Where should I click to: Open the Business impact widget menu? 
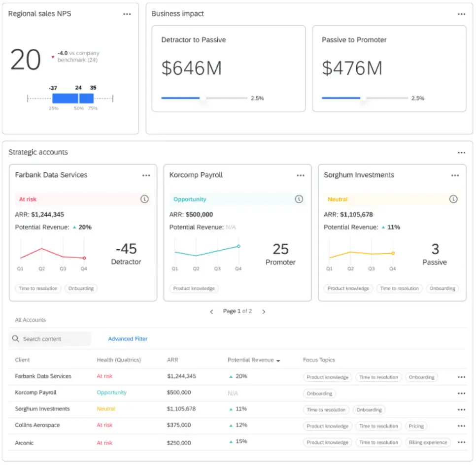462,14
